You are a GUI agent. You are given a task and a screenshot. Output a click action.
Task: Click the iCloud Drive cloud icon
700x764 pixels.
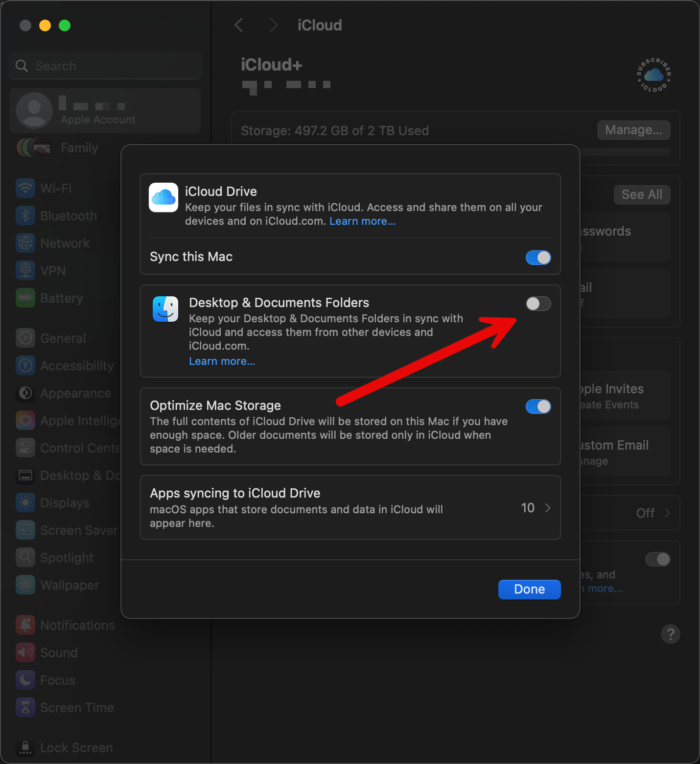(163, 197)
